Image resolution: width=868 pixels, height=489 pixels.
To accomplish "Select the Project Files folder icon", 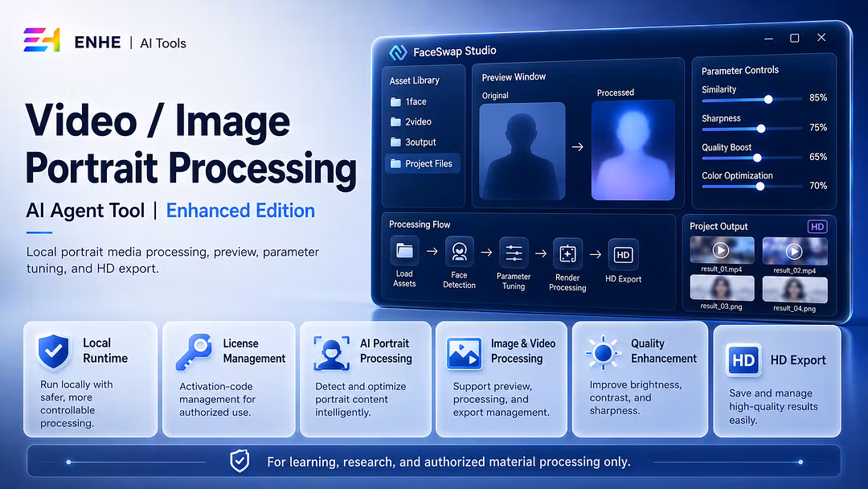I will pyautogui.click(x=395, y=164).
